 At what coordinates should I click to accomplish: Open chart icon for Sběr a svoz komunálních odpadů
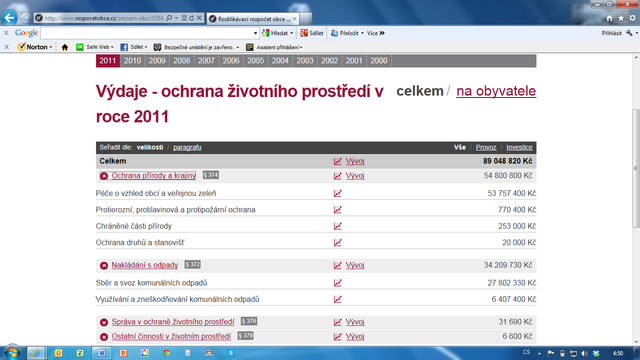coord(338,283)
